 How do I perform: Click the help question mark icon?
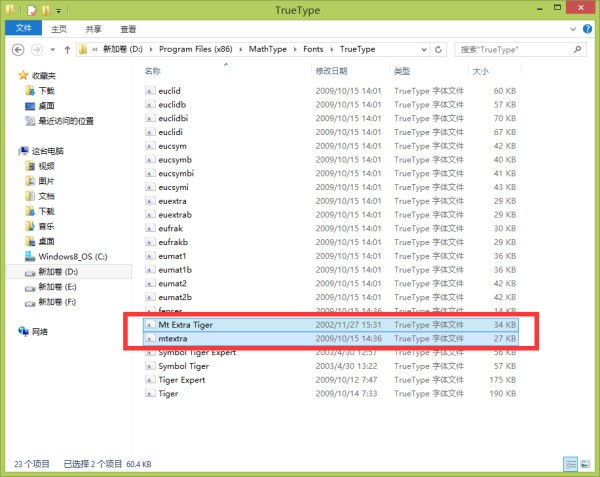(x=588, y=29)
